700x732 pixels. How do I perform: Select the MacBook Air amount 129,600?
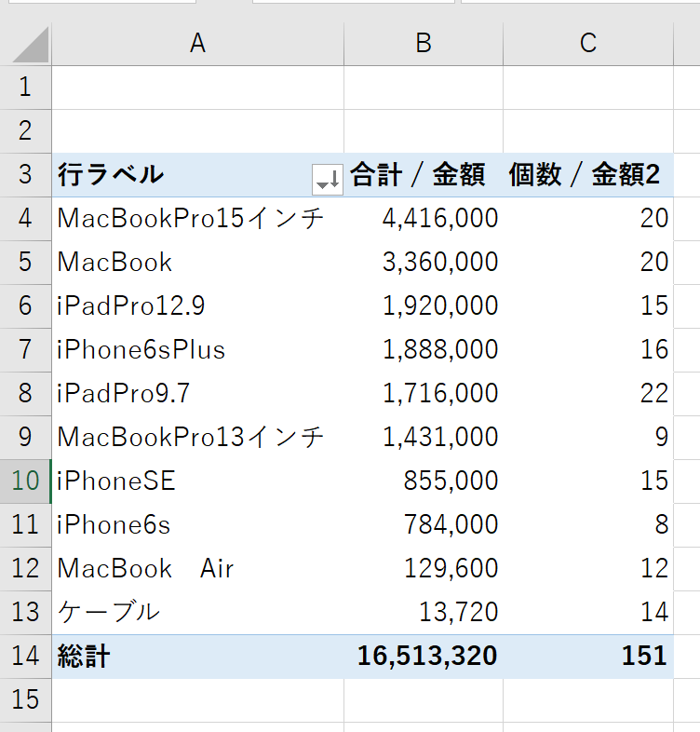tap(451, 569)
